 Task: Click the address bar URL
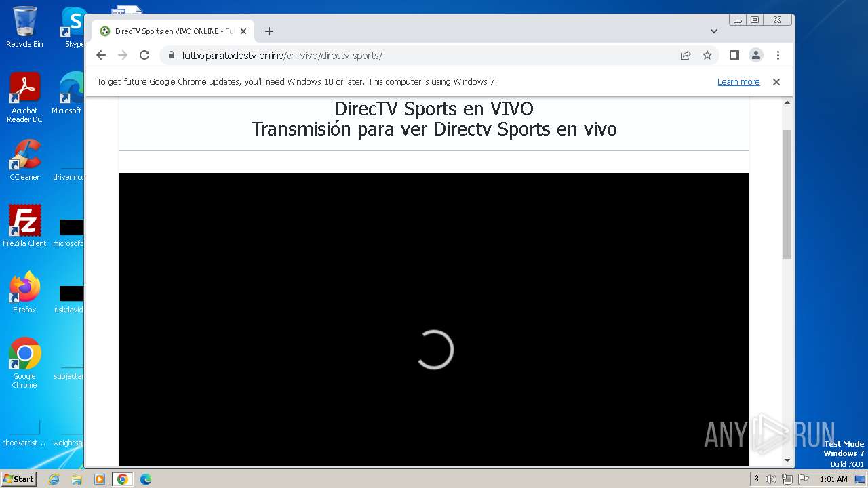click(x=282, y=56)
